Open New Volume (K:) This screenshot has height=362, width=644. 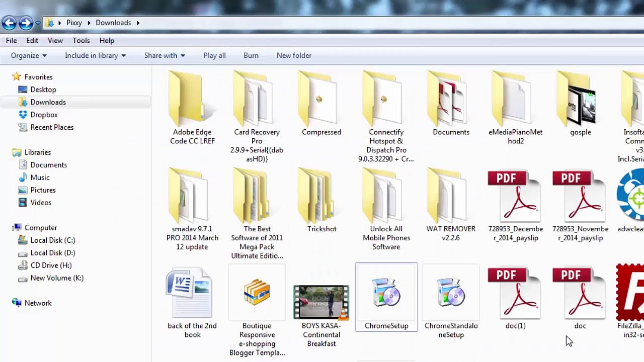(50, 278)
